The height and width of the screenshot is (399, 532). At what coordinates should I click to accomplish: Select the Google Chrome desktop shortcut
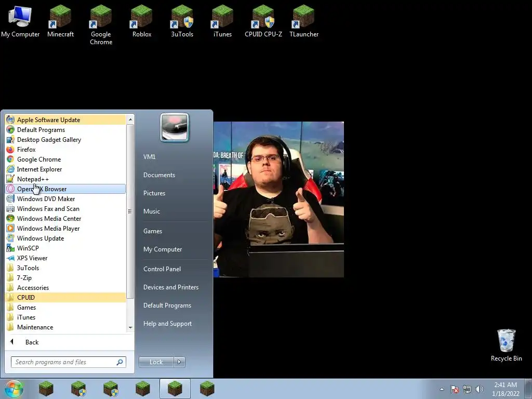(x=101, y=25)
